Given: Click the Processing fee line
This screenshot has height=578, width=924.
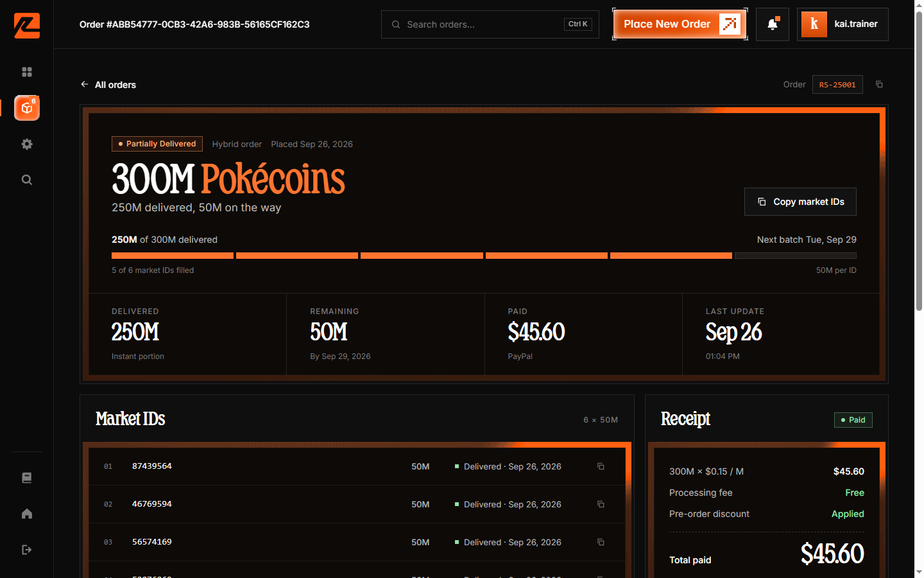Looking at the screenshot, I should (x=767, y=493).
